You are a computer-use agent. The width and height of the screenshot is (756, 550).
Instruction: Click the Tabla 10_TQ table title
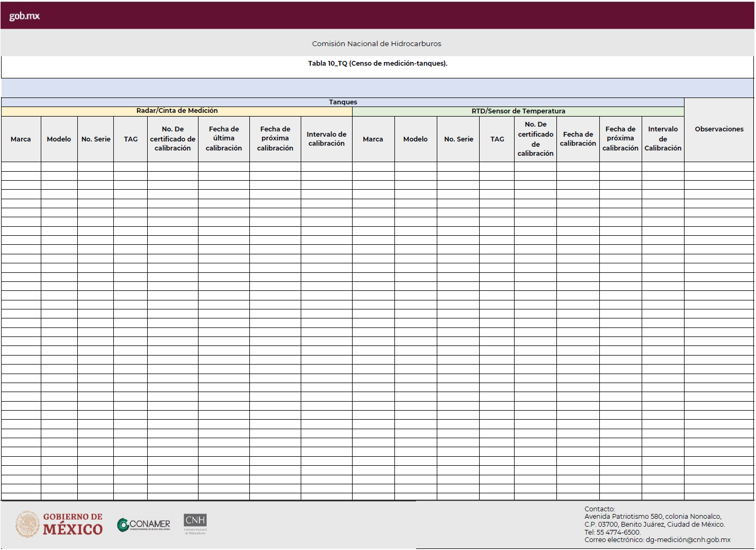[x=377, y=64]
